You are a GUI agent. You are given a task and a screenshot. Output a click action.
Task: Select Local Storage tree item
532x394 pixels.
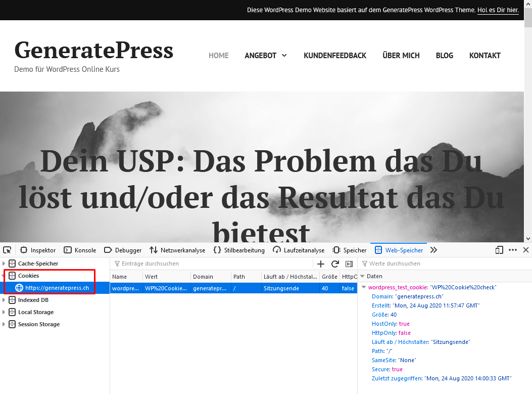click(36, 312)
